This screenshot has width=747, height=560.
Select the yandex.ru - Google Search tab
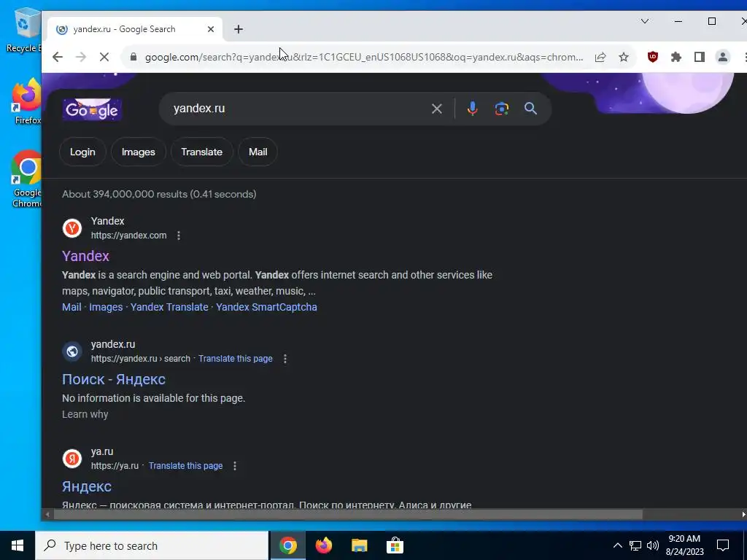(136, 29)
